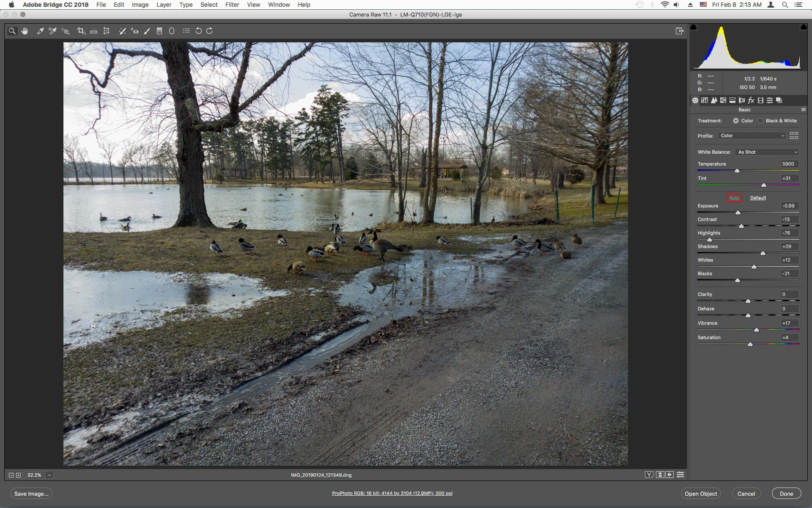Open the White Balance As Shot dropdown
This screenshot has width=812, height=508.
click(767, 152)
